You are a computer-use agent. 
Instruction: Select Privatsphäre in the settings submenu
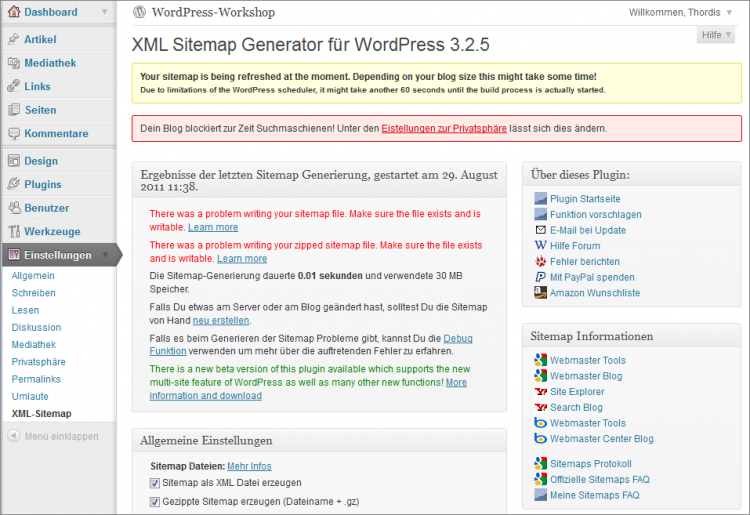pos(40,362)
